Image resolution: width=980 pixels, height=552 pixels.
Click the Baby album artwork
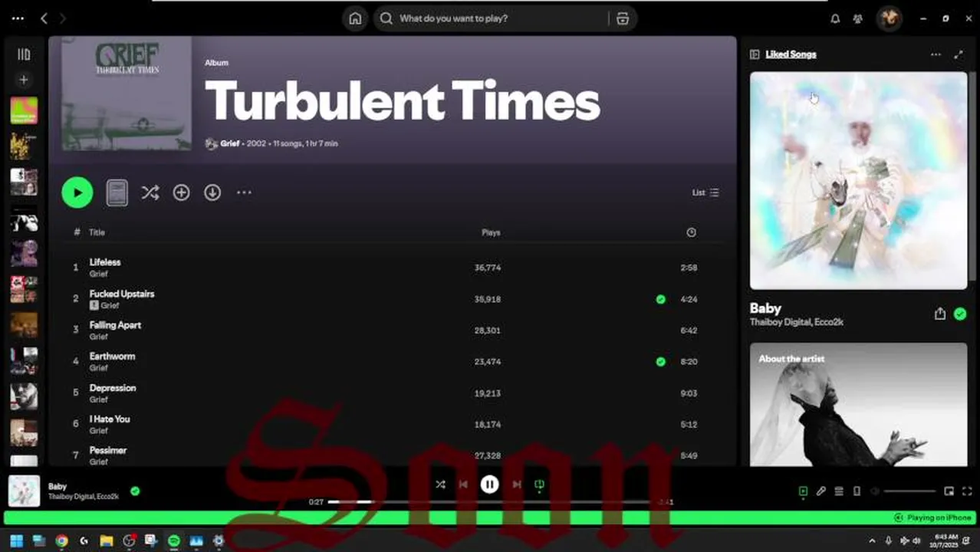858,181
